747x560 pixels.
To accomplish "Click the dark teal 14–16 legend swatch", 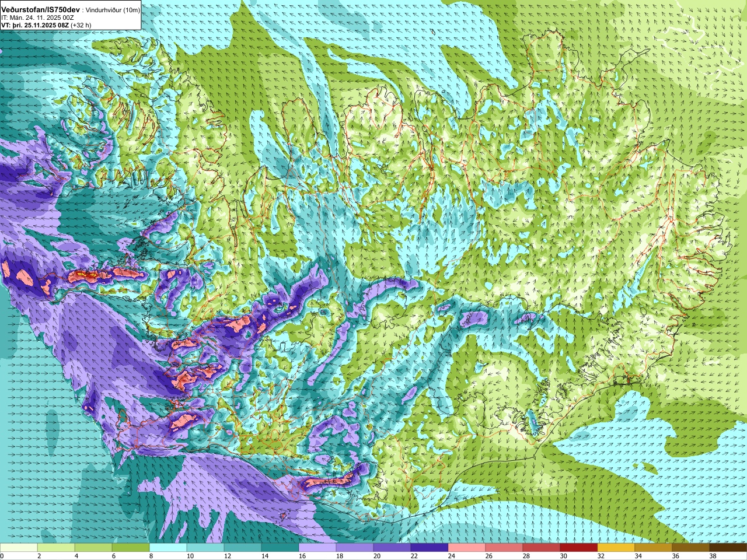I will pyautogui.click(x=280, y=548).
